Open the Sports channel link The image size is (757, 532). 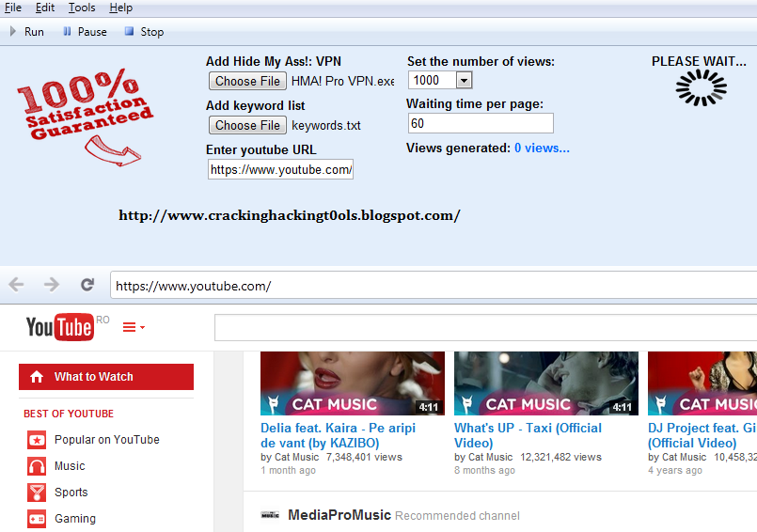click(x=71, y=493)
